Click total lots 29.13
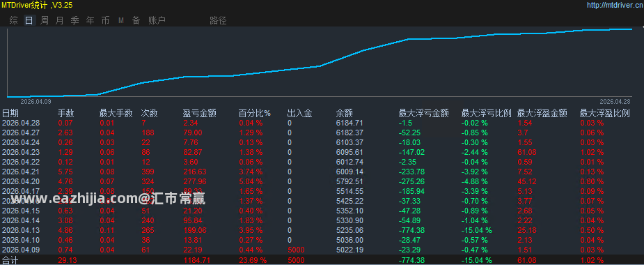This screenshot has width=644, height=265. point(67,260)
